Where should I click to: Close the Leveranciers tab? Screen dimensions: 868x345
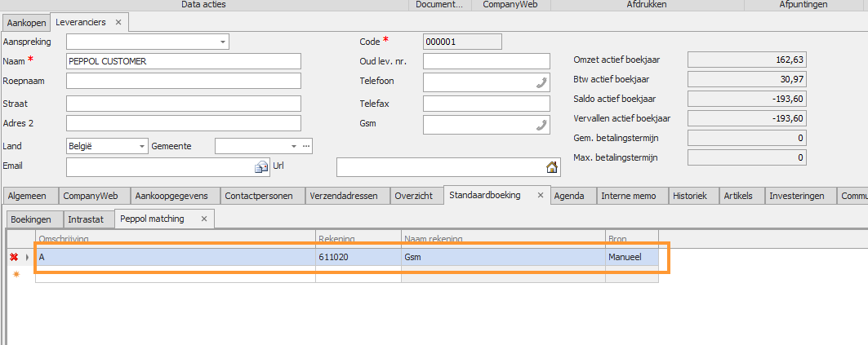click(x=118, y=22)
